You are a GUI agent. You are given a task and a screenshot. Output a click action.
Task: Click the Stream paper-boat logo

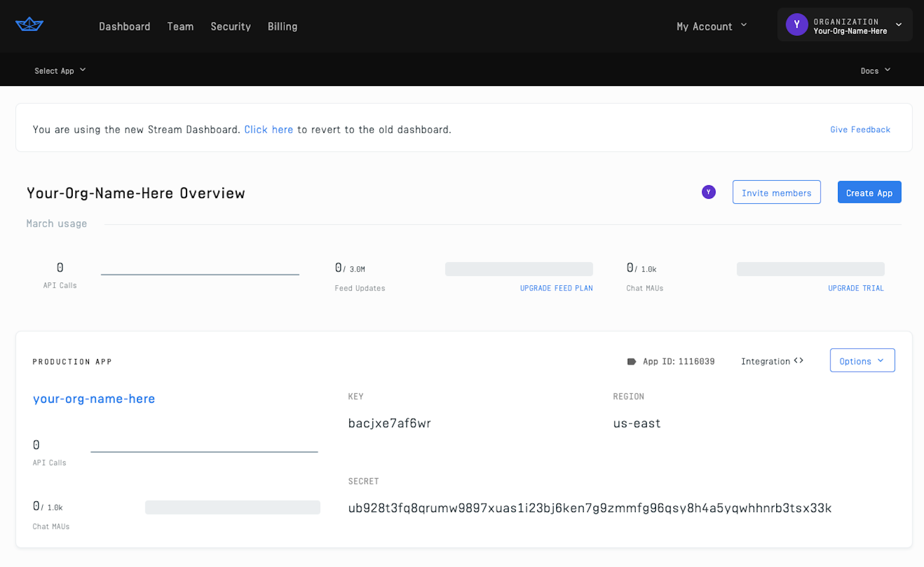point(28,24)
